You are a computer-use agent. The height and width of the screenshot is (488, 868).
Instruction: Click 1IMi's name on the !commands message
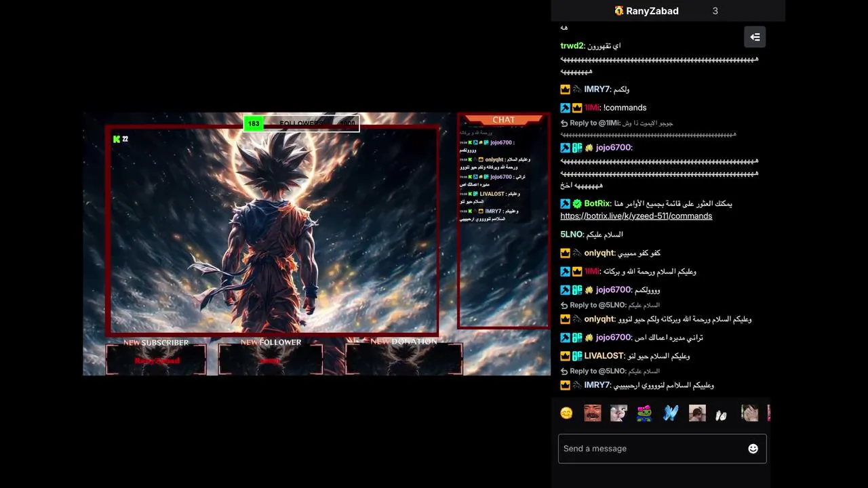pos(591,108)
